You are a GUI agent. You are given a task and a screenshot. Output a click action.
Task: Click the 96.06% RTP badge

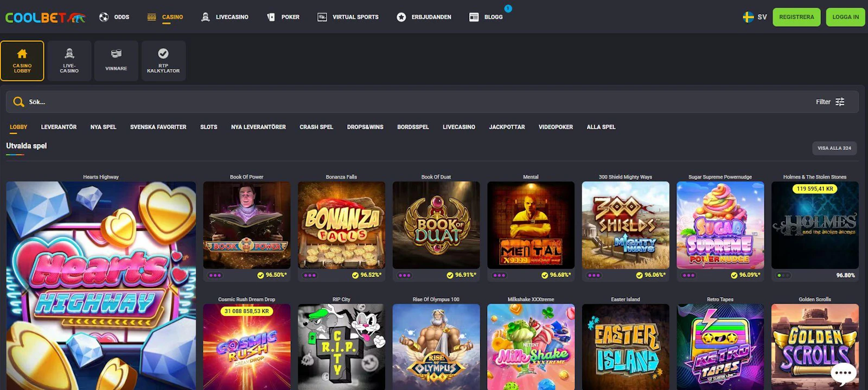click(650, 275)
